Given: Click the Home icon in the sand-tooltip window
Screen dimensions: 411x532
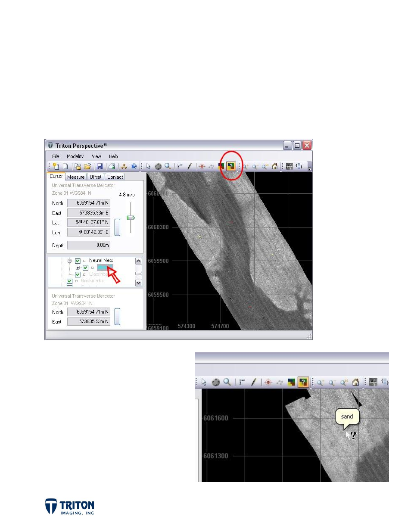Looking at the screenshot, I should 355,382.
